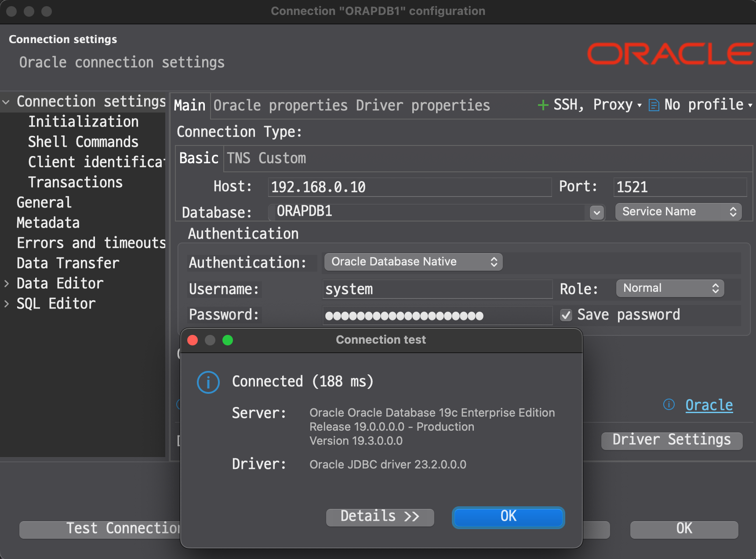Expand the Data Editor tree node
Viewport: 756px width, 559px height.
(x=6, y=284)
